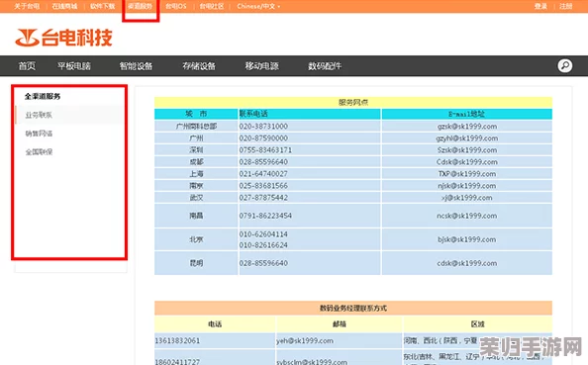Click the 昆明 city cell
This screenshot has height=365, width=588.
click(x=196, y=263)
